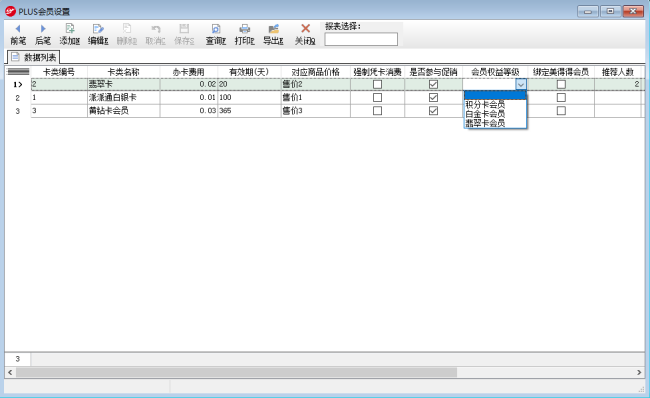Click the record count 3 in footer
Viewport: 650px width, 398px height.
pos(17,359)
